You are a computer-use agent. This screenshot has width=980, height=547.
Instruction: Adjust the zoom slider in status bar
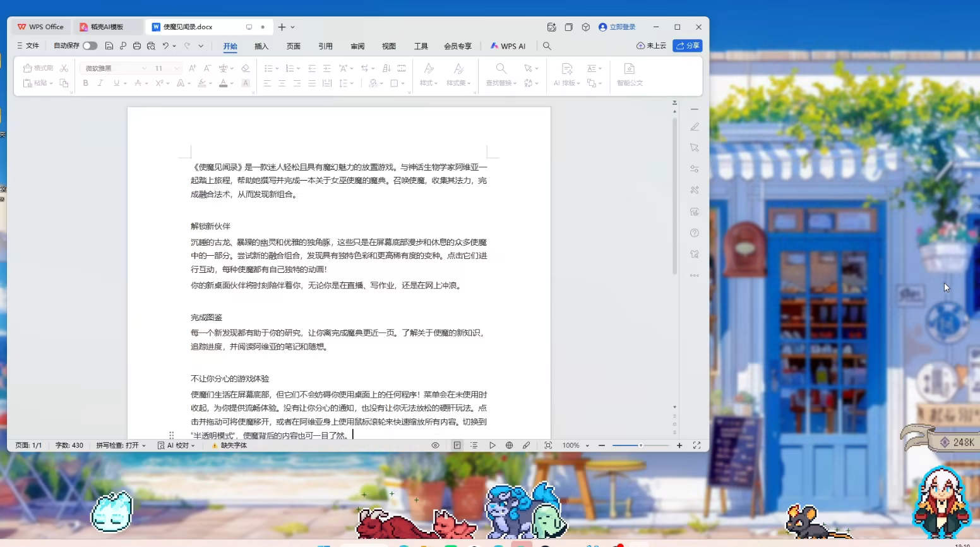click(640, 445)
